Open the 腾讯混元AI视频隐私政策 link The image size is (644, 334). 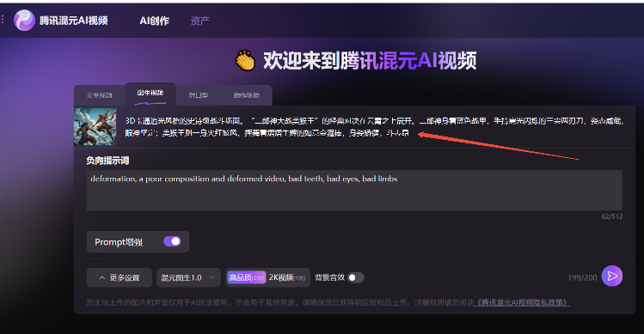[522, 302]
